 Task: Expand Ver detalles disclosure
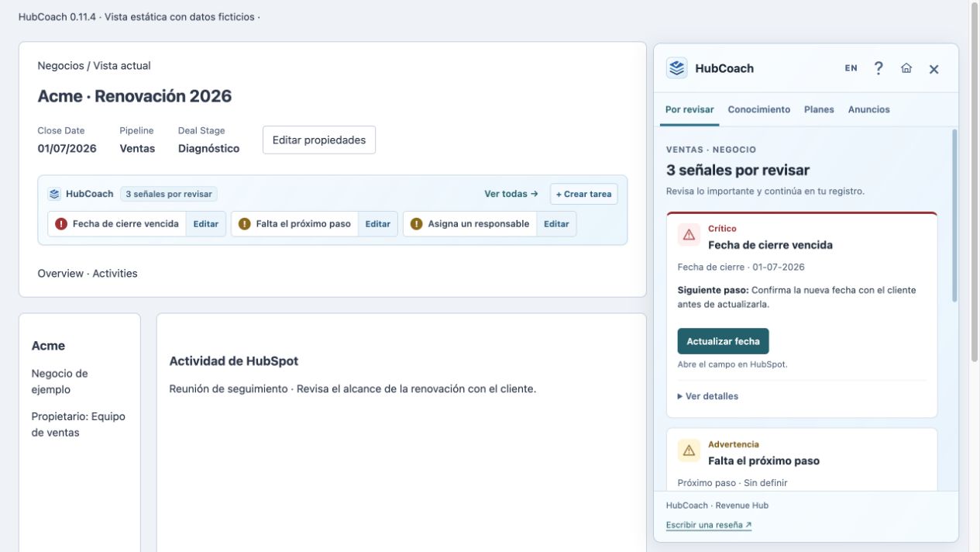tap(708, 396)
